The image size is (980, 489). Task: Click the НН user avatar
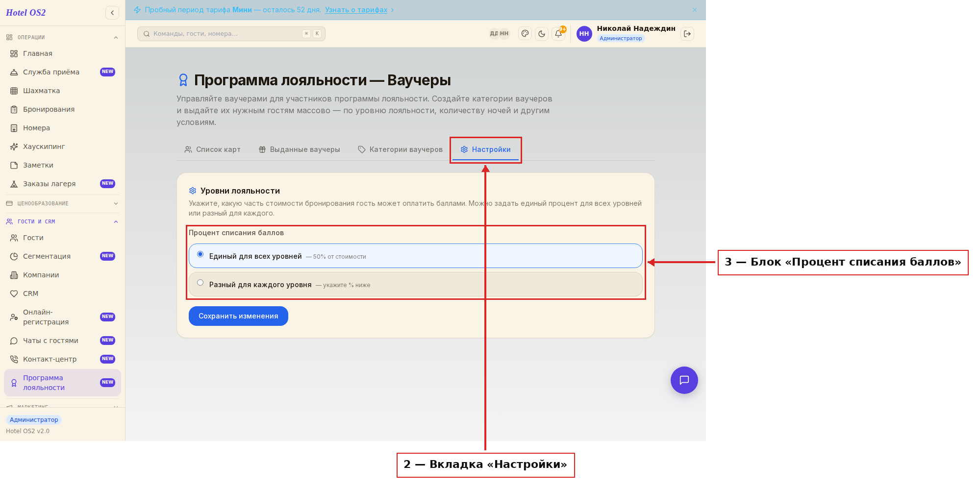(584, 34)
